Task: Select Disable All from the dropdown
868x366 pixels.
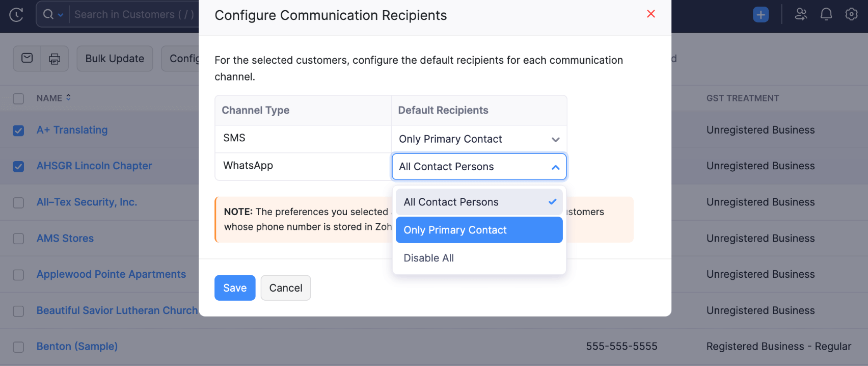Action: pyautogui.click(x=428, y=257)
